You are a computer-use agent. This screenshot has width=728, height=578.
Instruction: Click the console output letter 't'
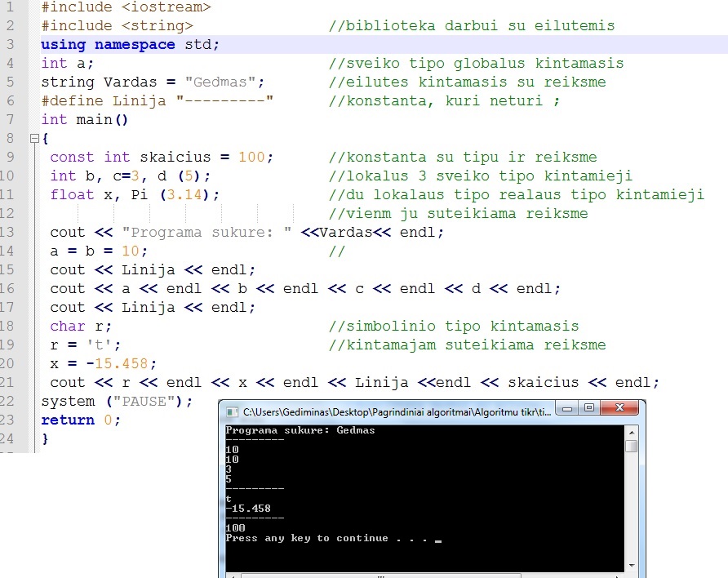[229, 499]
